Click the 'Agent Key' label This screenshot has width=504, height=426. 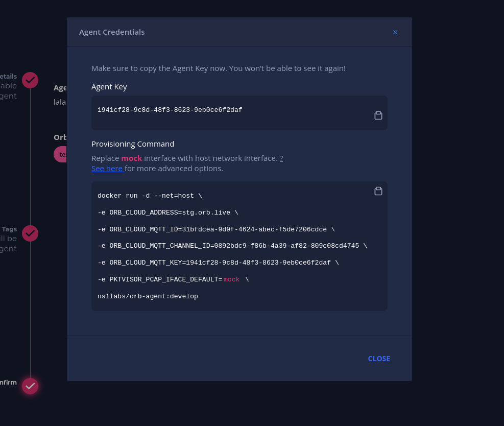(109, 87)
